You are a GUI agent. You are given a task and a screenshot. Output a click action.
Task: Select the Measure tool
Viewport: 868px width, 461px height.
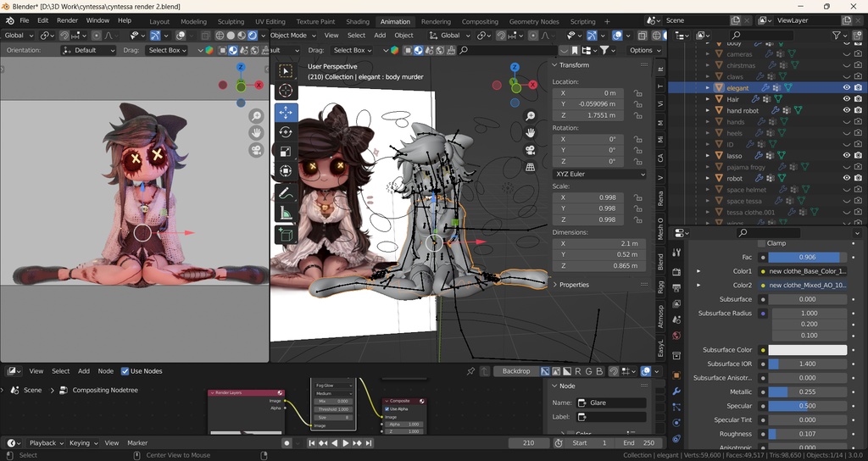point(286,213)
